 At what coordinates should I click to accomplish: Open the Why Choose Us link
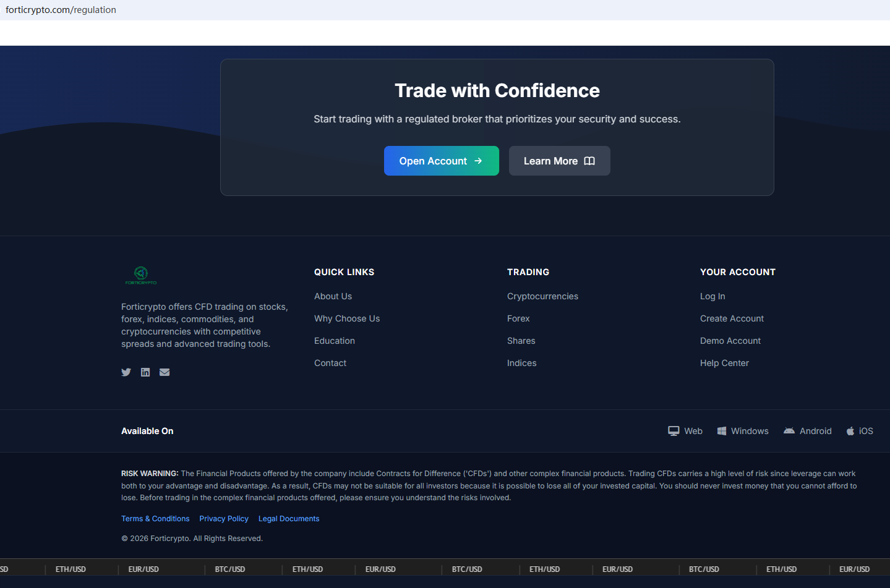[347, 318]
